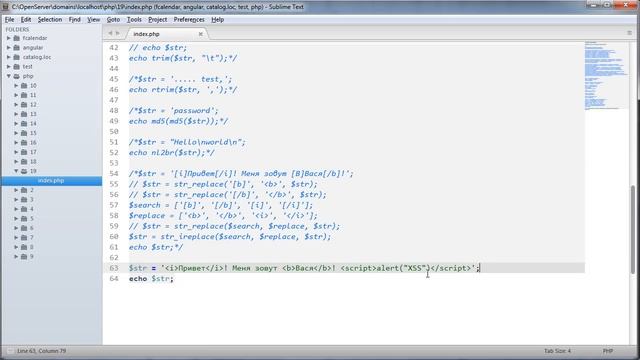
Task: Click 'echo $str;' on line 64
Action: coord(151,279)
